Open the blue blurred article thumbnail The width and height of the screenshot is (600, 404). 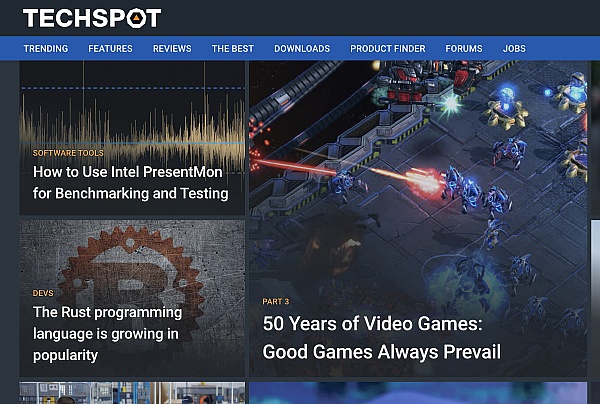click(x=418, y=393)
